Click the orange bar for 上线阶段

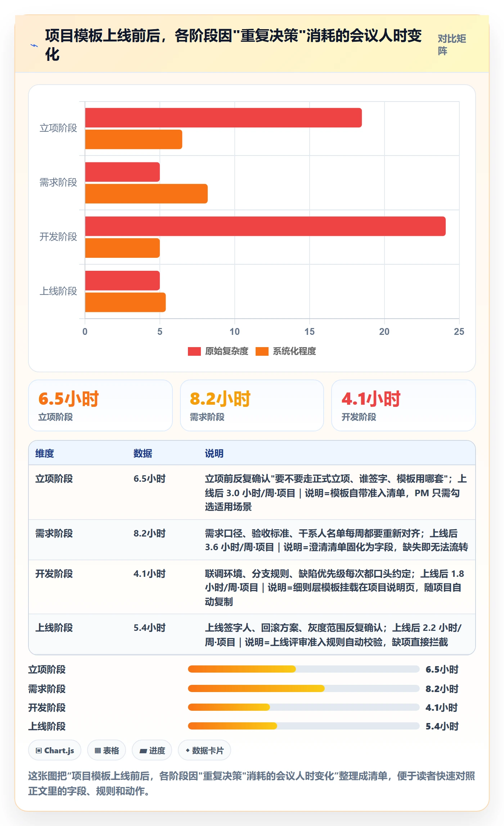click(125, 302)
